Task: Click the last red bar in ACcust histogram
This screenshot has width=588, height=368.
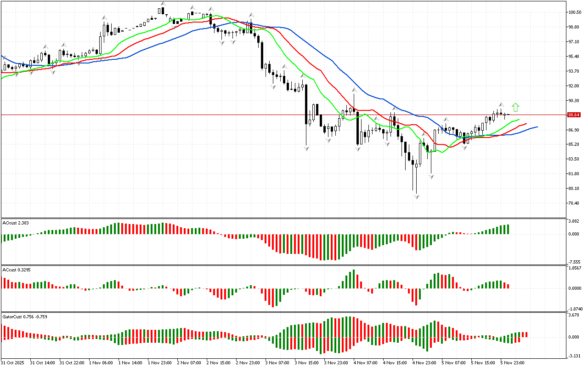Action: (508, 286)
